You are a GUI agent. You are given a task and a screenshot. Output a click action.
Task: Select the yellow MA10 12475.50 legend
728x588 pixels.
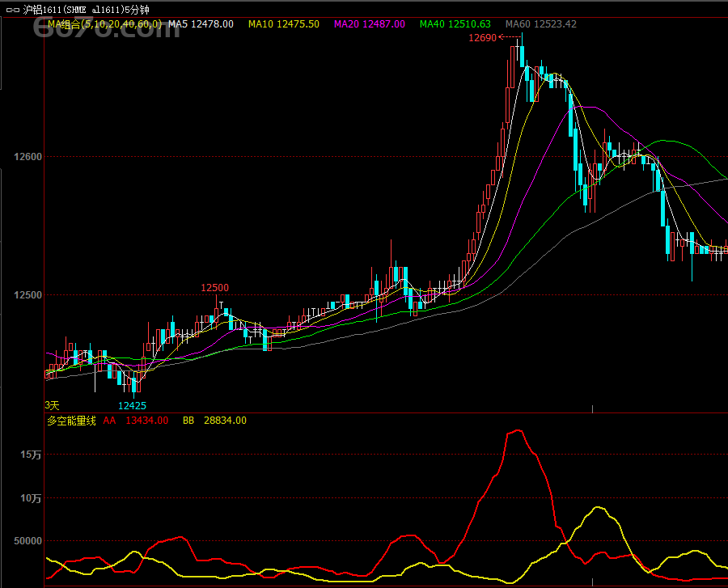283,24
